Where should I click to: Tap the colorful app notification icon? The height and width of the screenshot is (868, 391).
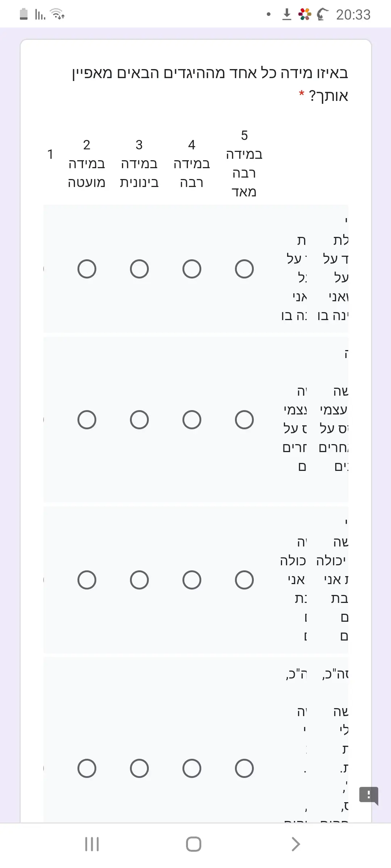[304, 14]
